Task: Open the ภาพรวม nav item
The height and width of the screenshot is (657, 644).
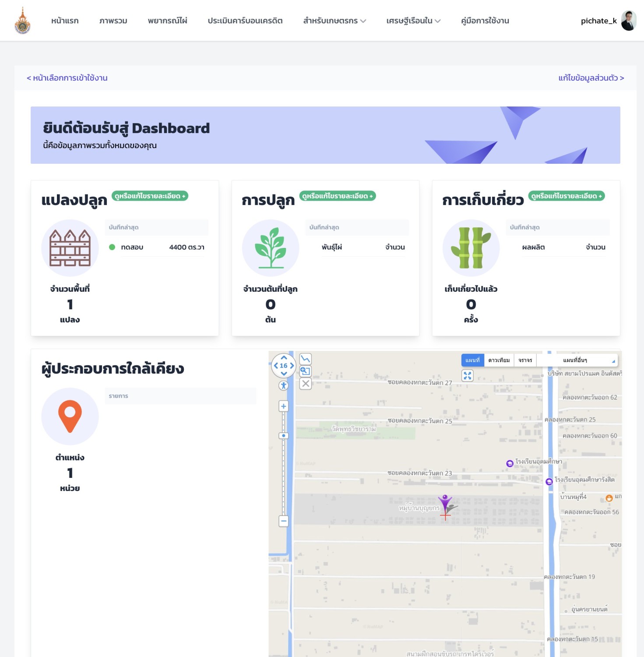Action: [113, 21]
